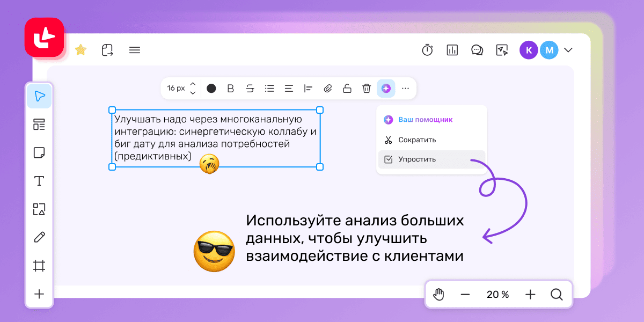Image resolution: width=644 pixels, height=322 pixels.
Task: Expand the user accounts chevron
Action: click(568, 50)
